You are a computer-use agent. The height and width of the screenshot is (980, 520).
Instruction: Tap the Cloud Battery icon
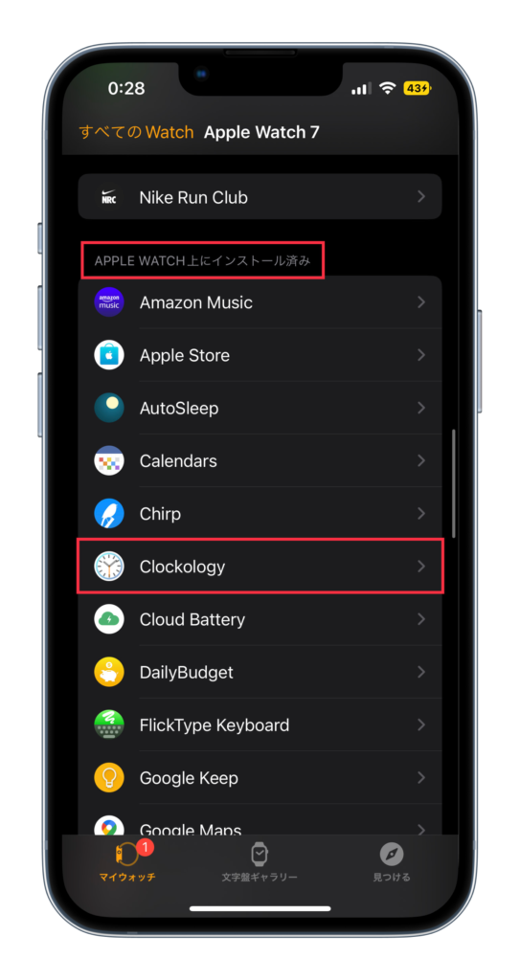coord(109,619)
